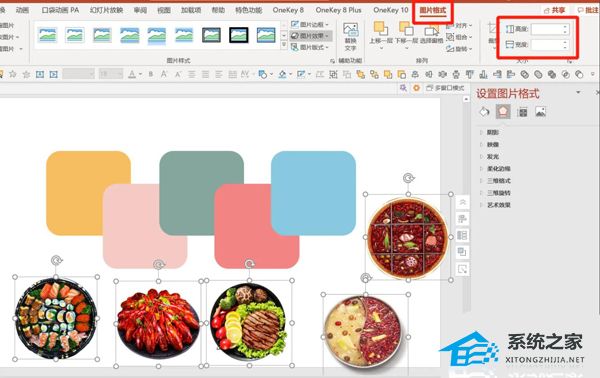Open the 幻灯片放映 tab

pyautogui.click(x=106, y=10)
